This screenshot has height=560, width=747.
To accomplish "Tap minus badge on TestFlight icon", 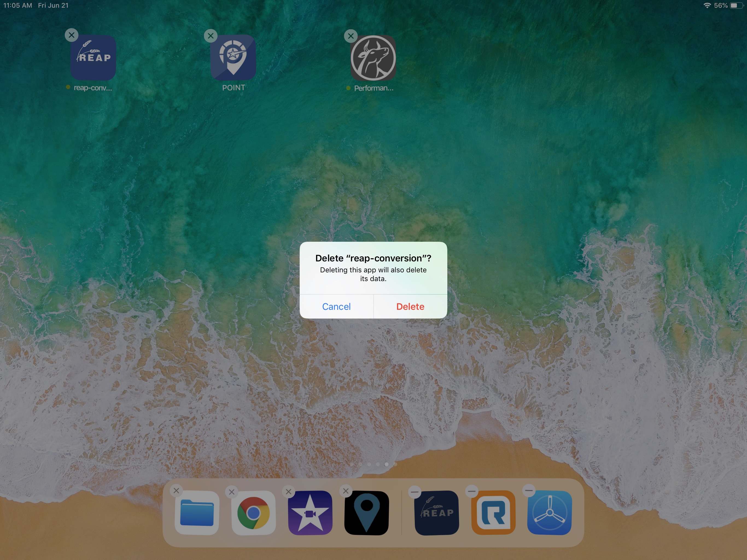I will (x=529, y=491).
